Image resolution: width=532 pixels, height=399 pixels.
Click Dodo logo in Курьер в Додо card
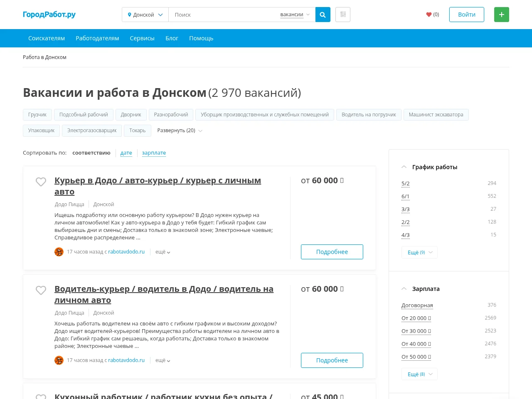59,252
